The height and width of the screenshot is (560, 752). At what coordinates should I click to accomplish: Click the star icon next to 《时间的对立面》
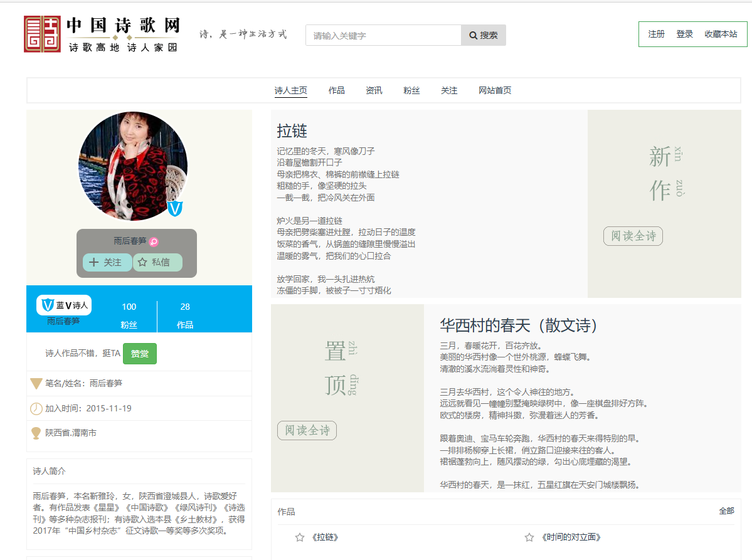coord(529,537)
